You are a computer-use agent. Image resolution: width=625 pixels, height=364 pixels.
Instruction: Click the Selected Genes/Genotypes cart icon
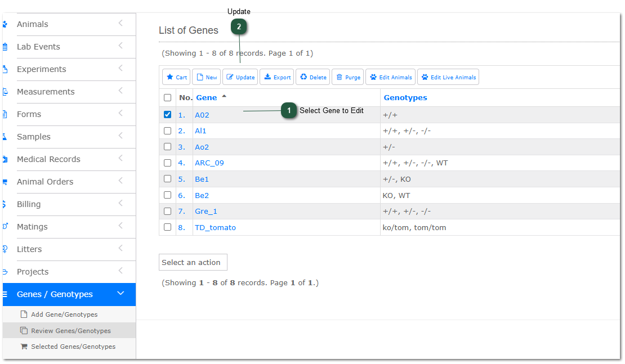(24, 347)
